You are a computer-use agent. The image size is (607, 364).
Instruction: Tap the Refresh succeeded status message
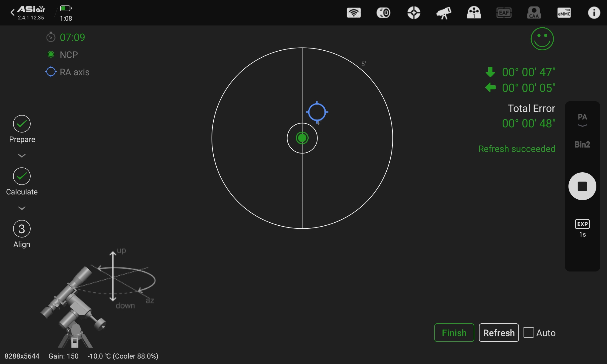517,149
